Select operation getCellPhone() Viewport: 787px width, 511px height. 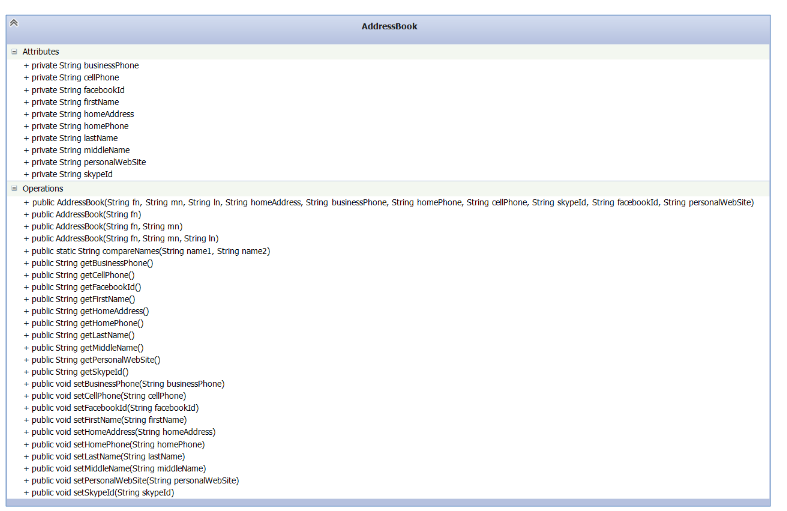coord(79,275)
